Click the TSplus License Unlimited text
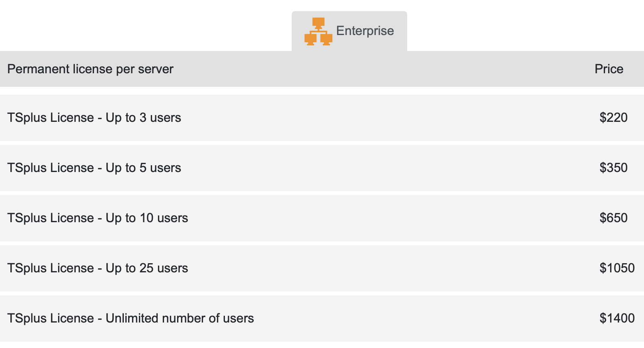The image size is (644, 348). pyautogui.click(x=131, y=318)
